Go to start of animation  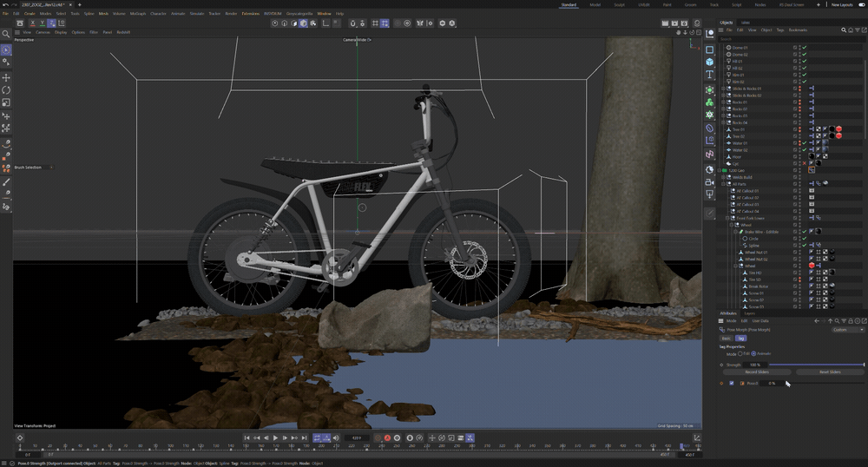(x=247, y=437)
